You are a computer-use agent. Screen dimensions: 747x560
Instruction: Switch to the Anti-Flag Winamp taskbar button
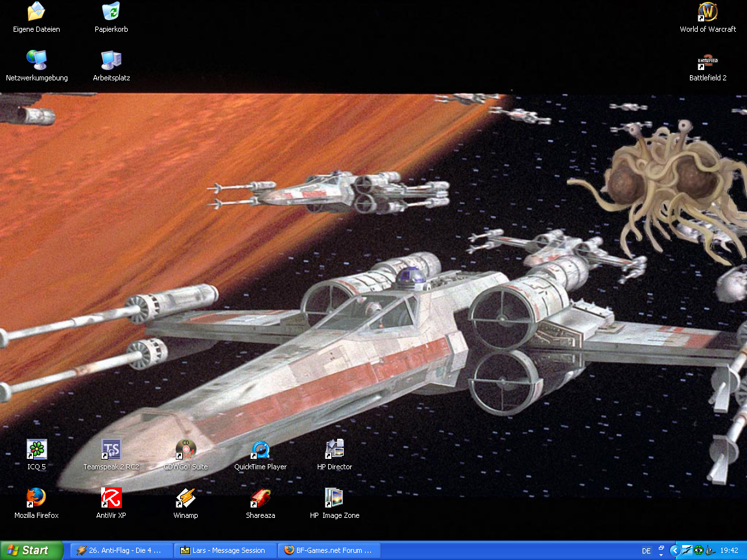[121, 550]
